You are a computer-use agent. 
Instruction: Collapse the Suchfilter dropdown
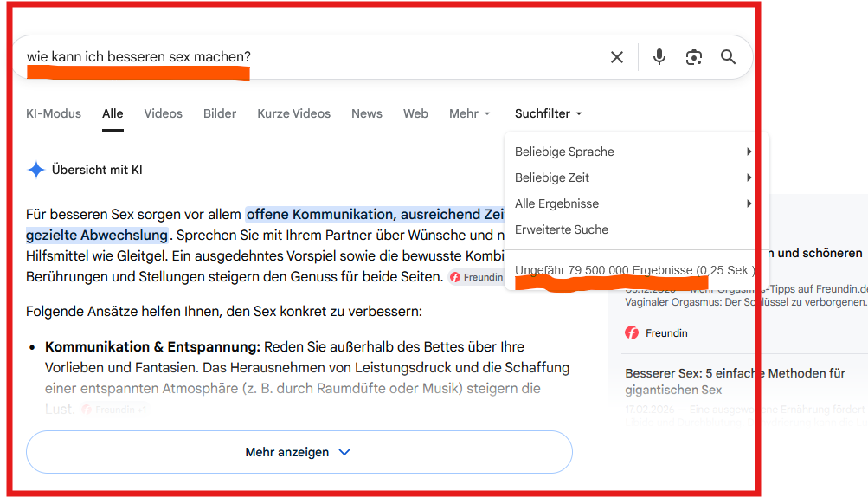(x=548, y=113)
